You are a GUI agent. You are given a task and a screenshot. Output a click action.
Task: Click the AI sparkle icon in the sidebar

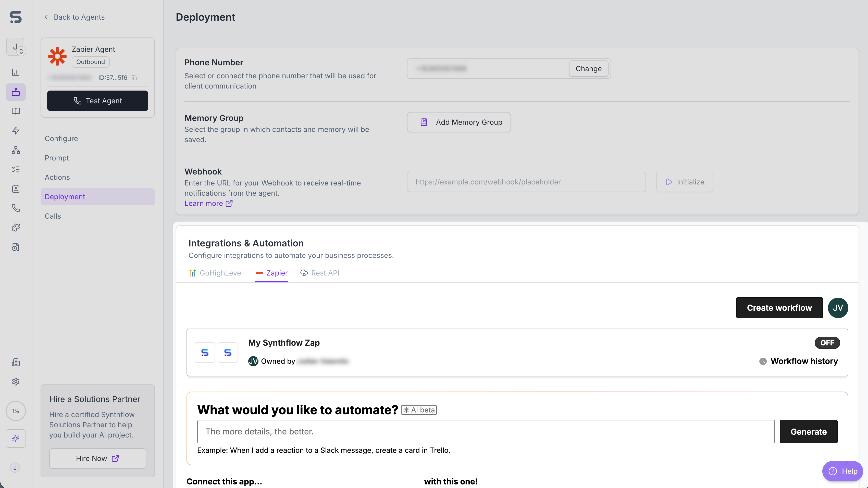(x=16, y=438)
